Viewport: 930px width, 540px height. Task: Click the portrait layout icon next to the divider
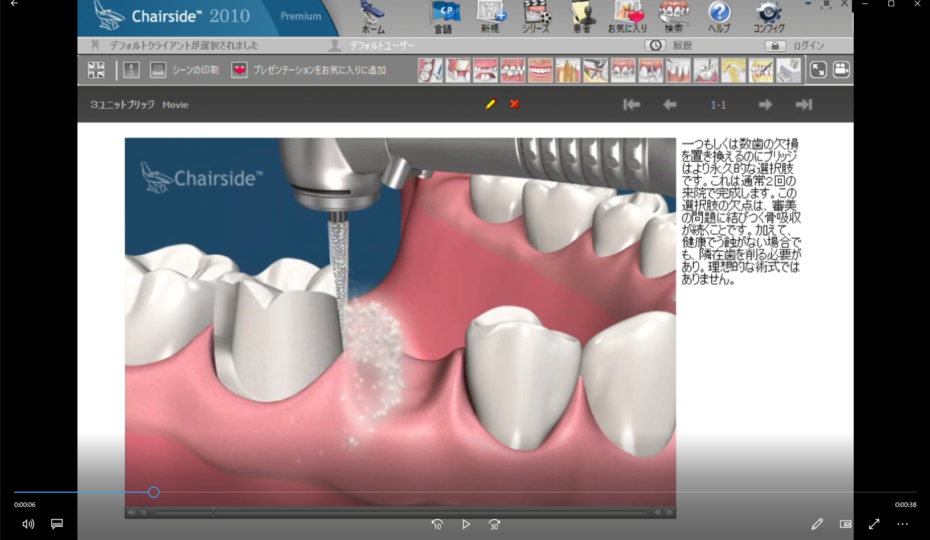[131, 70]
